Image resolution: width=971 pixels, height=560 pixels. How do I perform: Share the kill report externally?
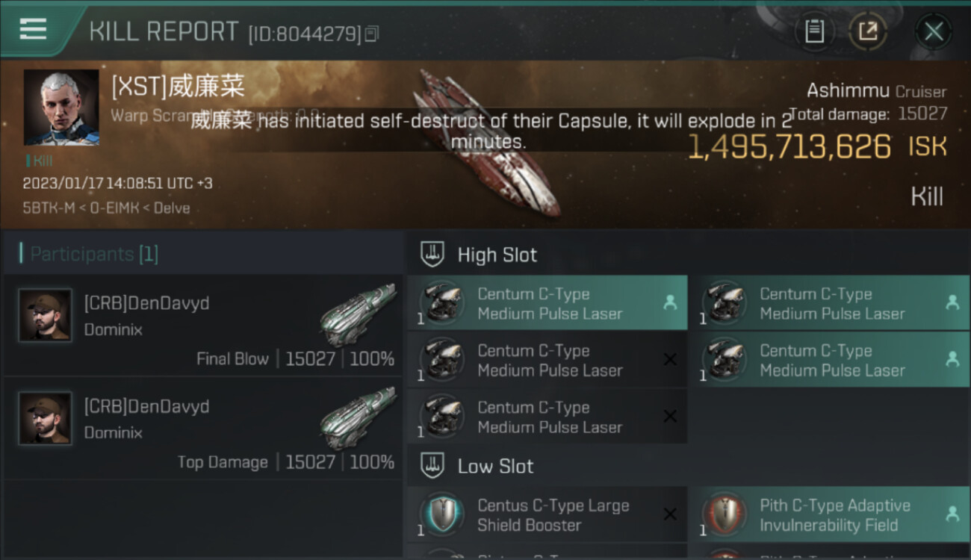click(867, 31)
